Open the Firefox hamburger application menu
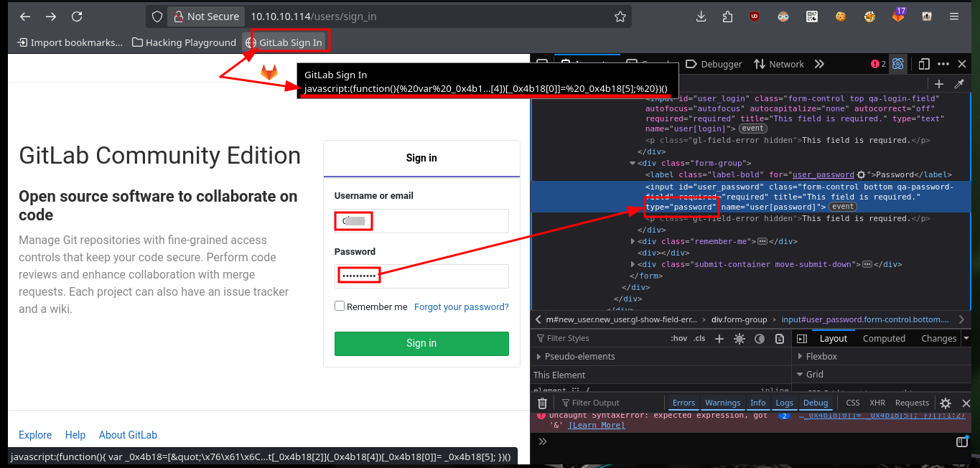Image resolution: width=980 pixels, height=468 pixels. coord(953,17)
